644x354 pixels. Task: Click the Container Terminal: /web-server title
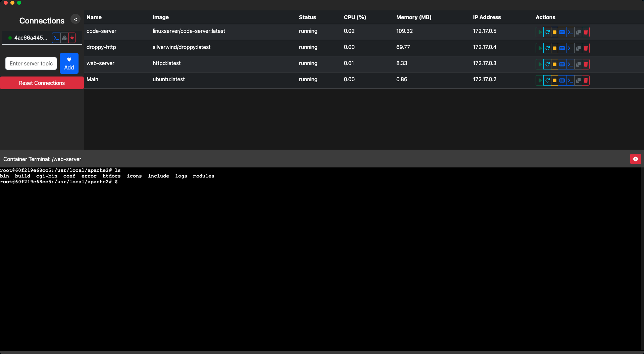click(x=42, y=159)
